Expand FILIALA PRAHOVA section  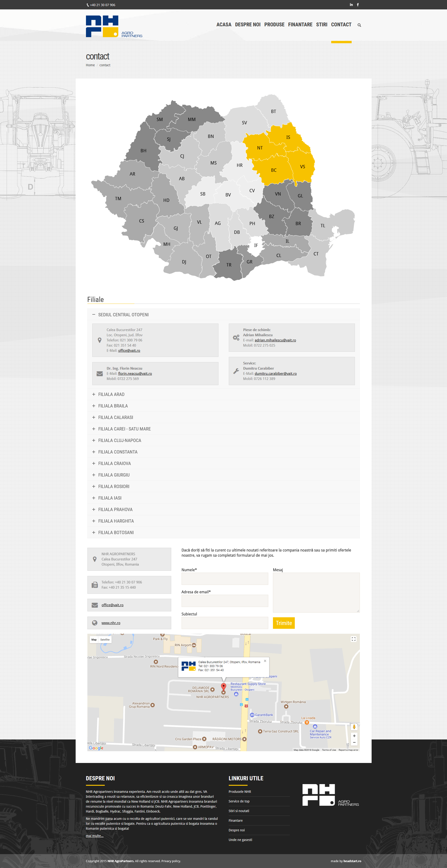[223, 509]
